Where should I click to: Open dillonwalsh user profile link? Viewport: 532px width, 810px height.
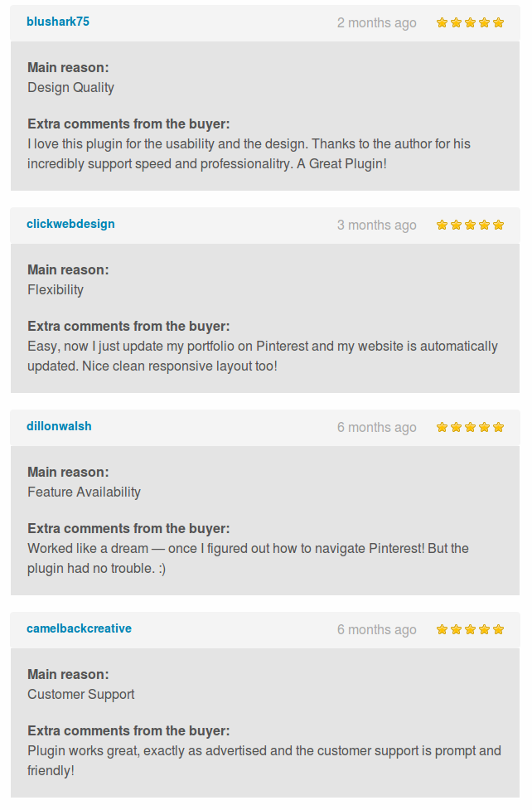point(59,426)
